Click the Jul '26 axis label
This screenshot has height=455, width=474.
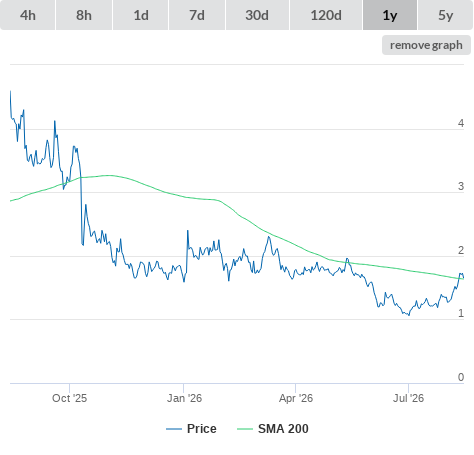[408, 398]
